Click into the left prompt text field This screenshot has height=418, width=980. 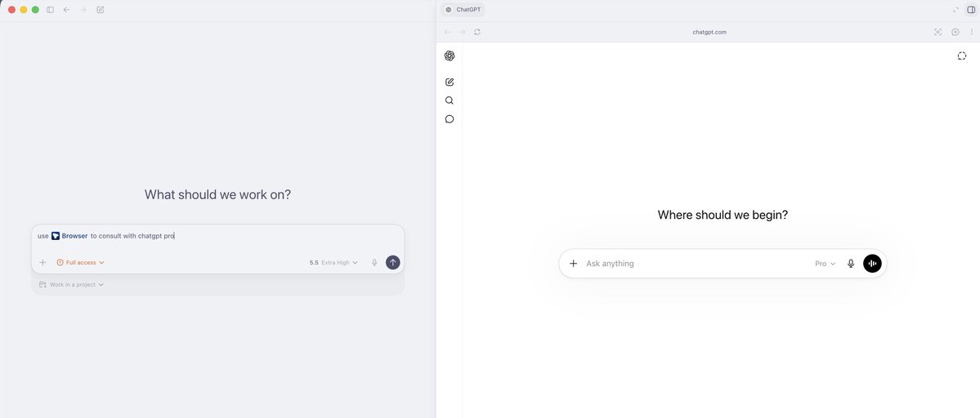(x=217, y=237)
